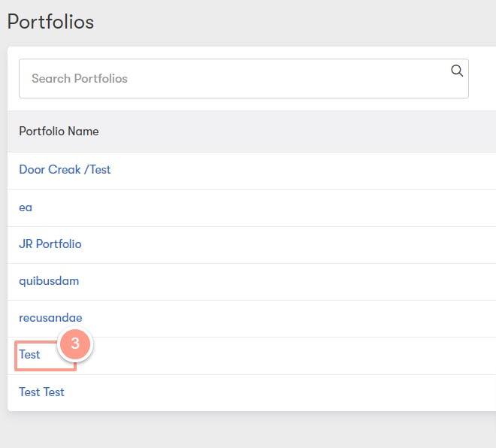Open the recusandae portfolio link
496x448 pixels.
(50, 318)
